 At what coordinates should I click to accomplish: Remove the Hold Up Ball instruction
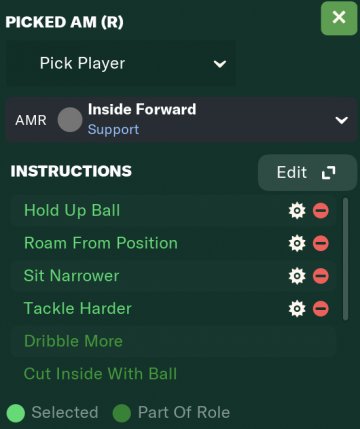pyautogui.click(x=321, y=211)
